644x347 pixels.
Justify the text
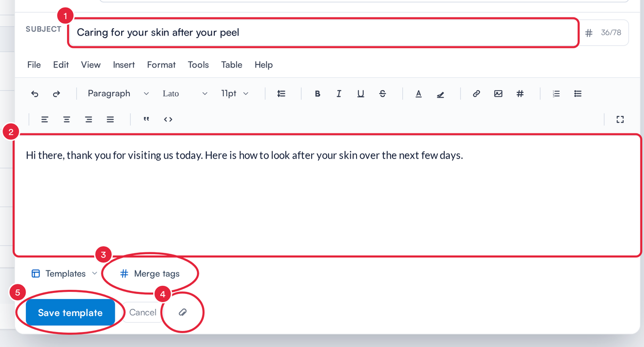(x=110, y=119)
